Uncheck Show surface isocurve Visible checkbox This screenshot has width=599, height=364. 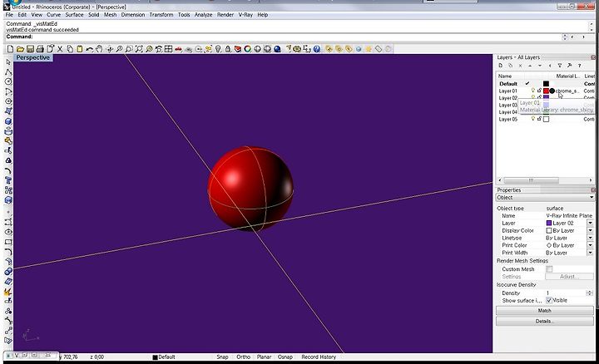coord(549,301)
